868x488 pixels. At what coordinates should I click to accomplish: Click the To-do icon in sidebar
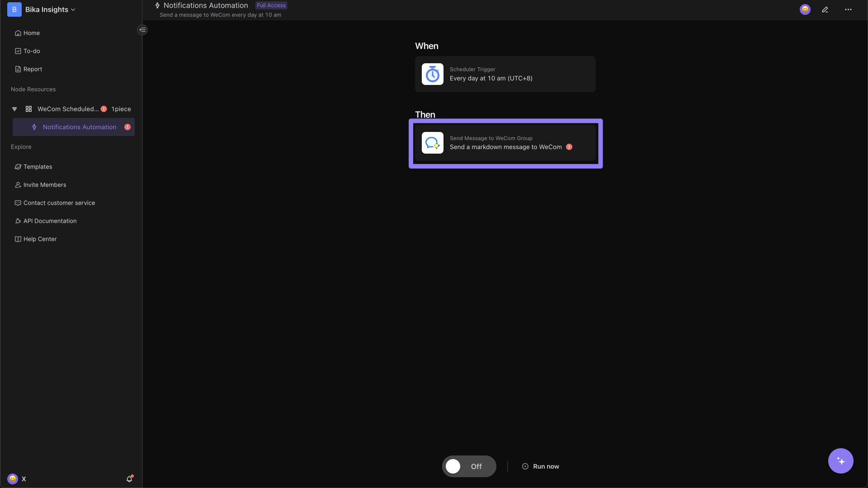coord(17,51)
